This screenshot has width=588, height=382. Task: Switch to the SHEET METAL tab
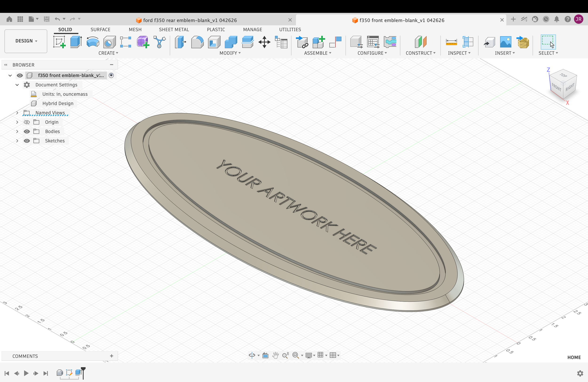[x=174, y=30]
